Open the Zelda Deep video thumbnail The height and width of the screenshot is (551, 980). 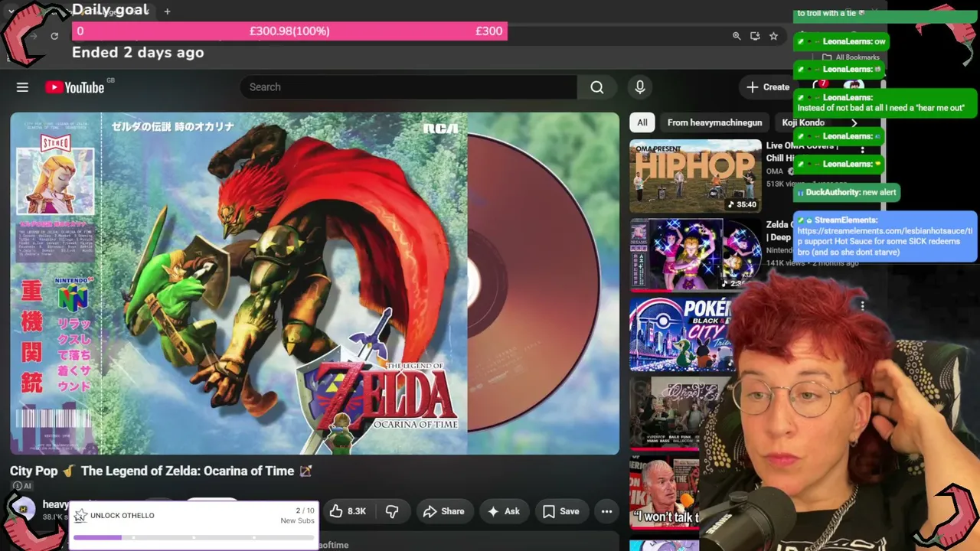695,254
